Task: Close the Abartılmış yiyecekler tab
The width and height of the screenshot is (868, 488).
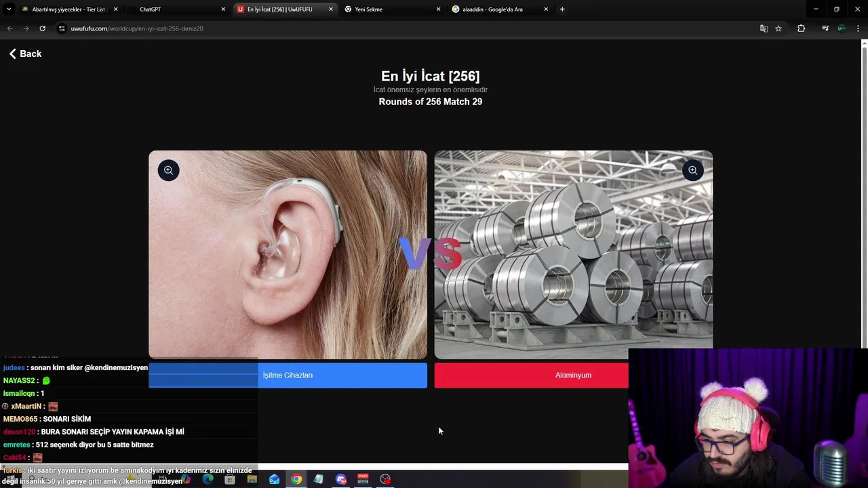Action: (x=115, y=9)
